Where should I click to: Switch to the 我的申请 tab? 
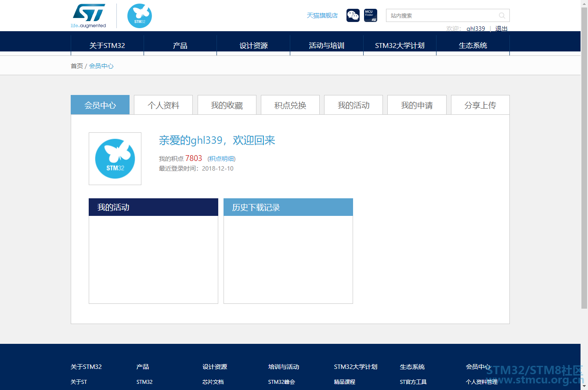coord(417,105)
